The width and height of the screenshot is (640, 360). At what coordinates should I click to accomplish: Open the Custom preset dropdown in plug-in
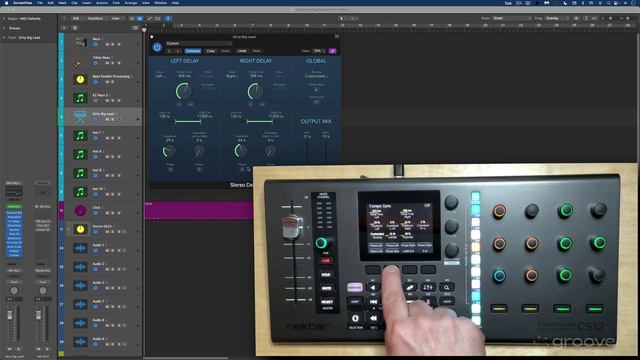click(x=199, y=43)
